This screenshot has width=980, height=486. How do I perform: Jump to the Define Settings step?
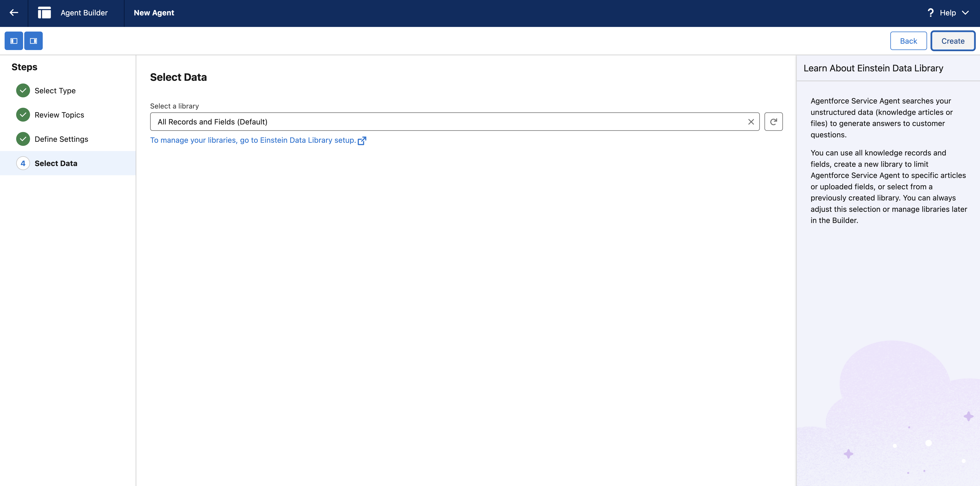61,139
